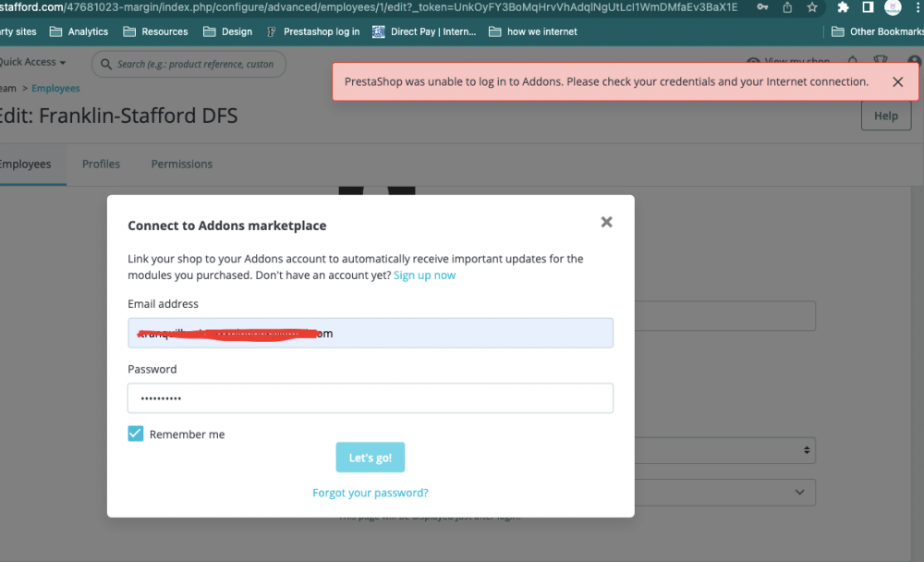Open the Prestashop log in bookmark

pos(312,31)
